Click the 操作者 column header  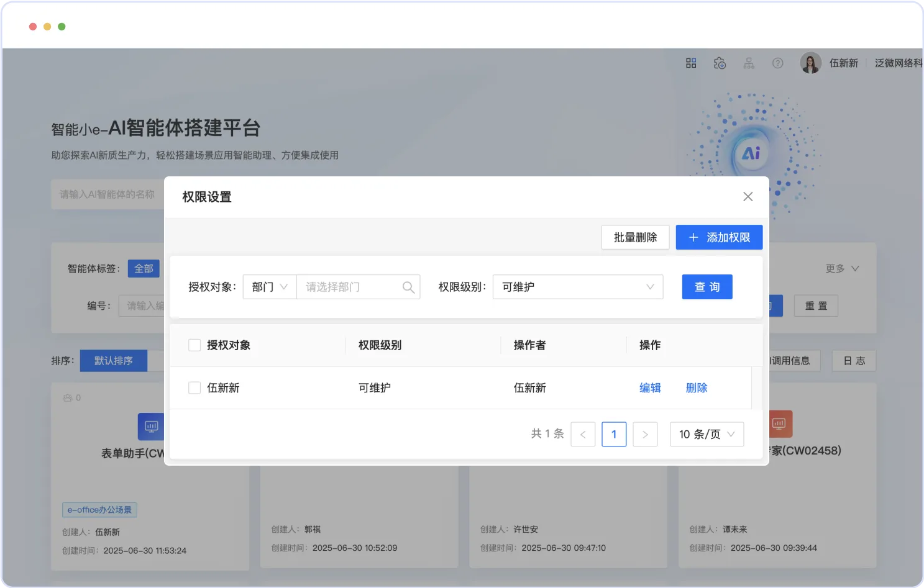pyautogui.click(x=530, y=345)
